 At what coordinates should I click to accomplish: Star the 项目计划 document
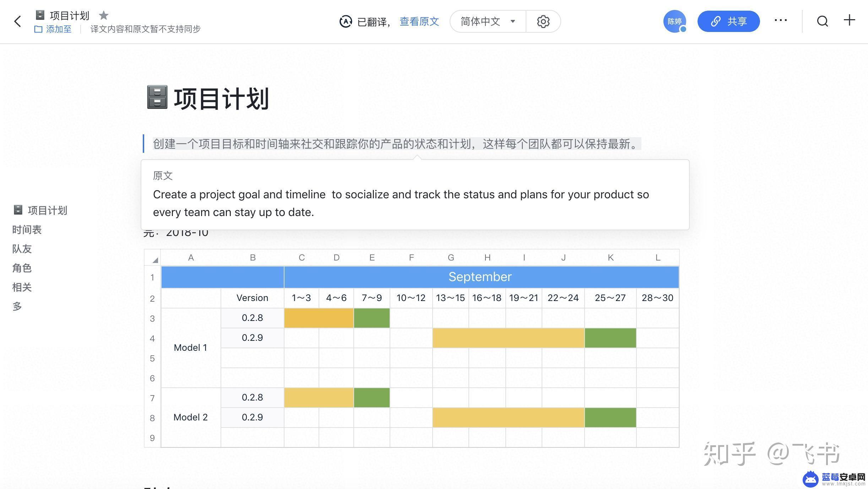coord(104,15)
